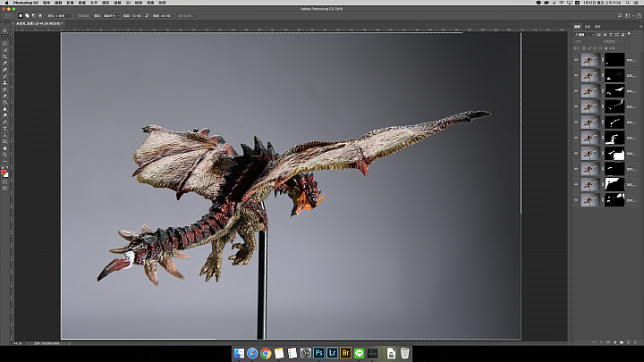
Task: Open the selection Style dropdown in options bar
Action: (111, 15)
